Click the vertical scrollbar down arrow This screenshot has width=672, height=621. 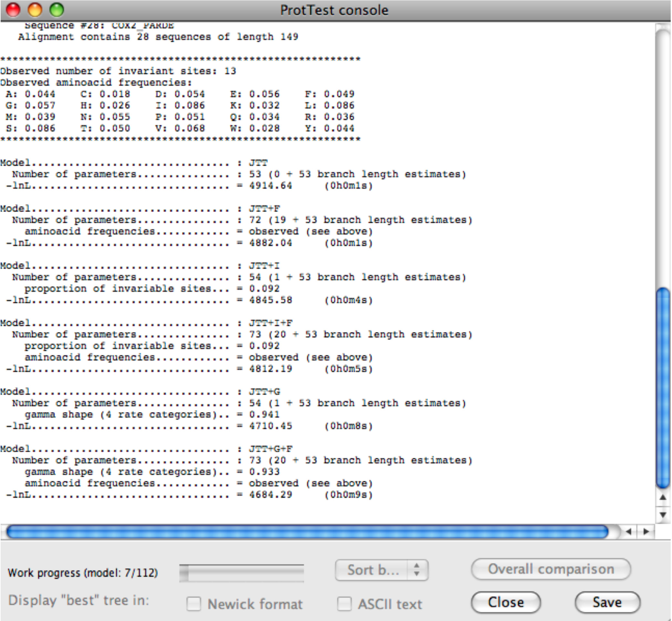click(663, 514)
